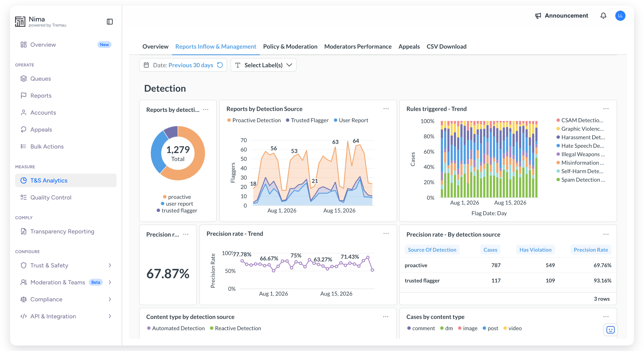This screenshot has width=644, height=351.
Task: Open the smiley feedback widget
Action: click(610, 330)
